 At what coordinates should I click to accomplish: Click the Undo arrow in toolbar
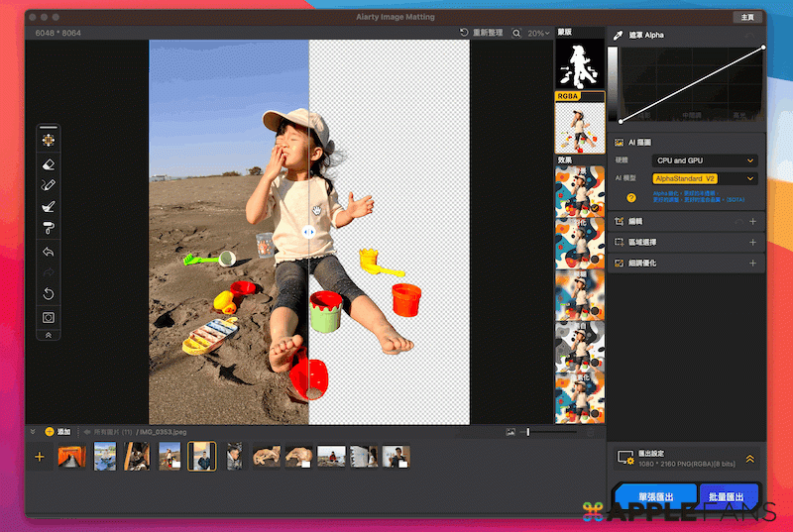pyautogui.click(x=49, y=252)
